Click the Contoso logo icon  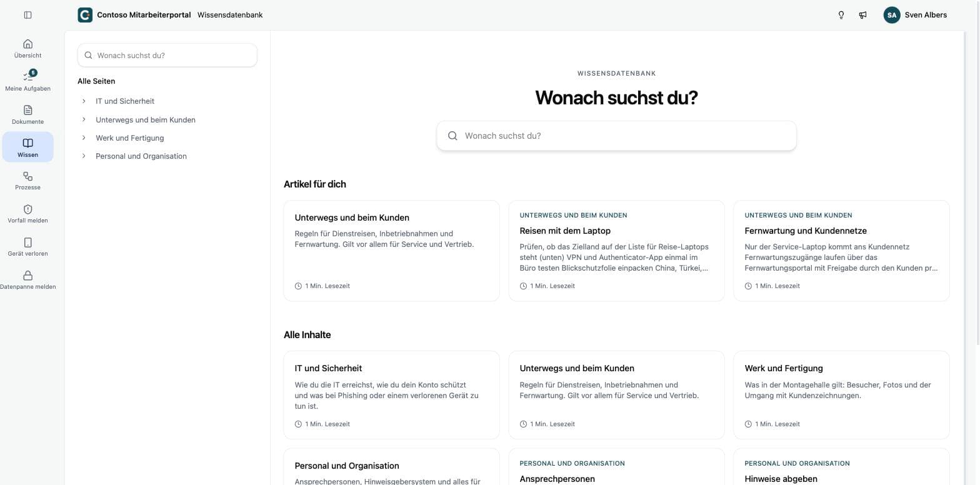point(85,15)
